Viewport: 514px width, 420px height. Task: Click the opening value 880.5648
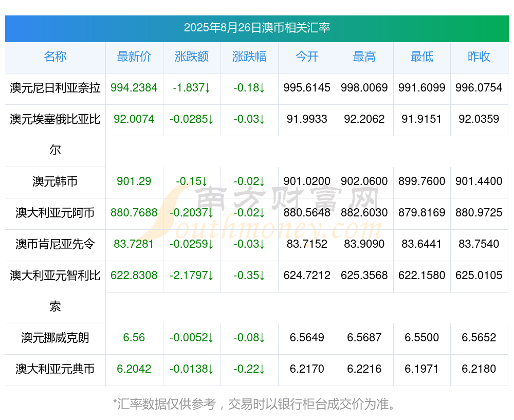coord(307,213)
